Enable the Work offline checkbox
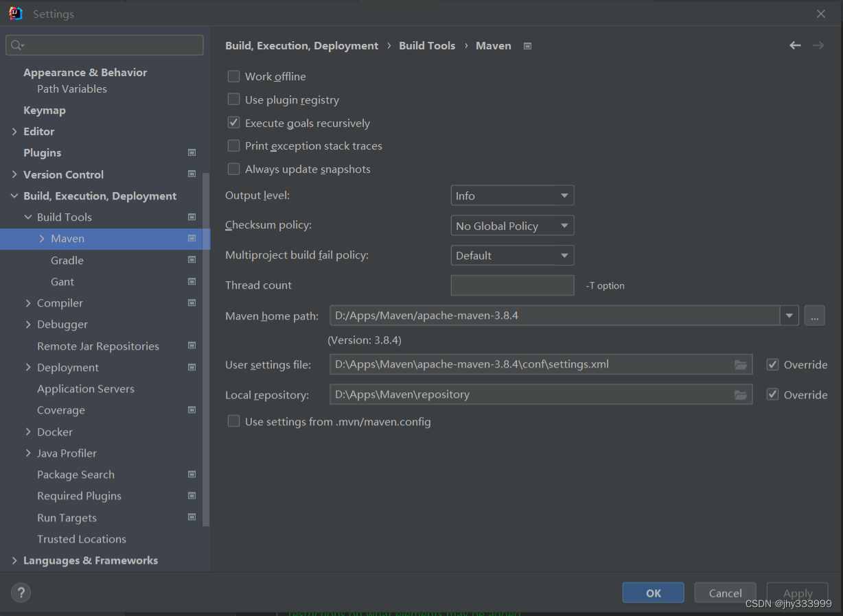 coord(233,76)
